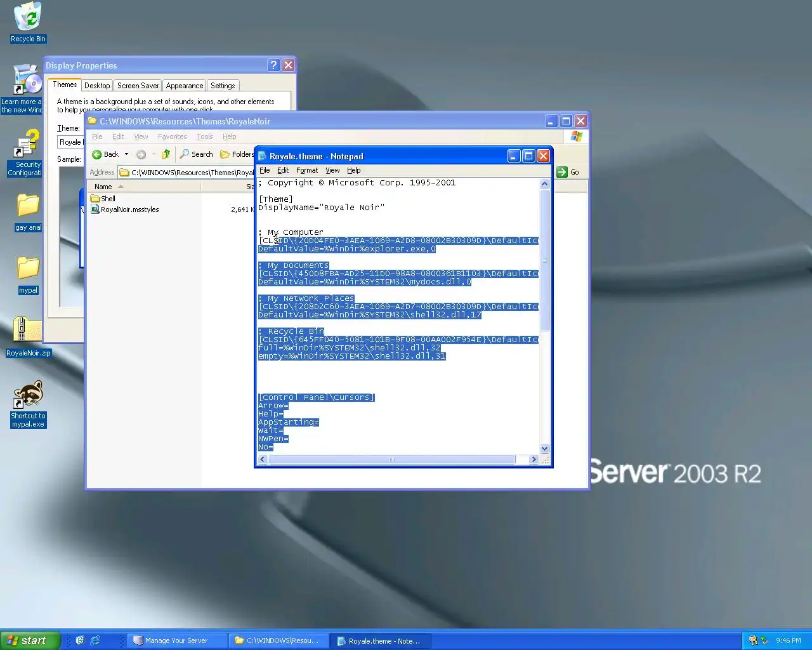The width and height of the screenshot is (812, 650).
Task: Click the Up folder icon in Explorer
Action: (166, 154)
